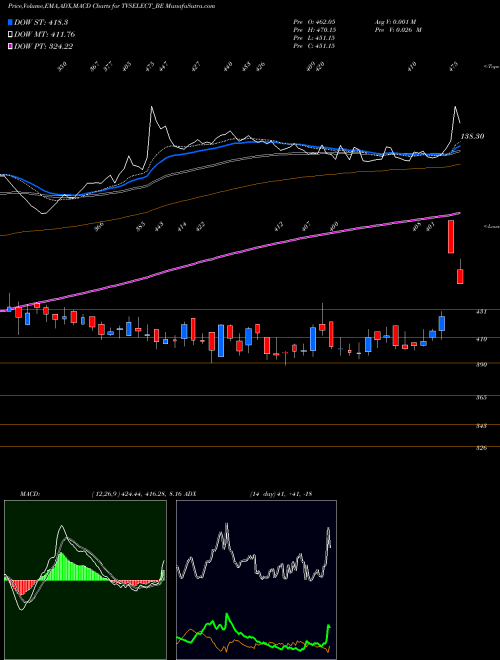This screenshot has width=500, height=660.
Task: Click the 343 price level label
Action: point(482,426)
